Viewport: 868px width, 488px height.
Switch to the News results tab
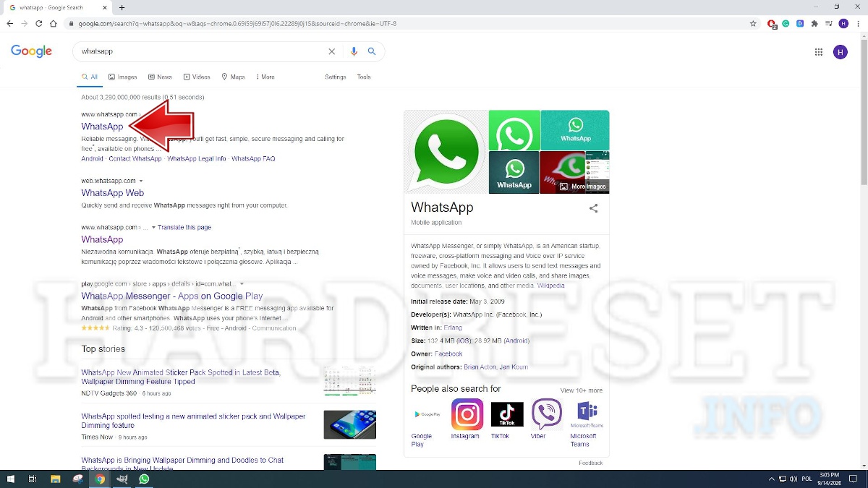(160, 77)
